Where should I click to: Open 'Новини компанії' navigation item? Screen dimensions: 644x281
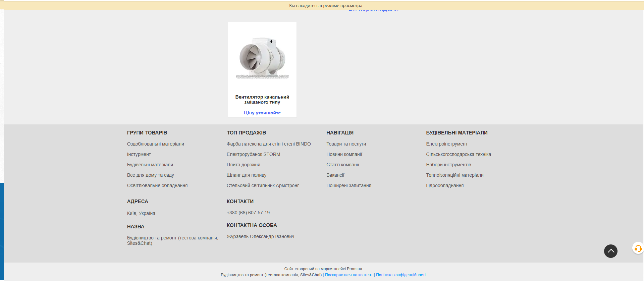[344, 154]
